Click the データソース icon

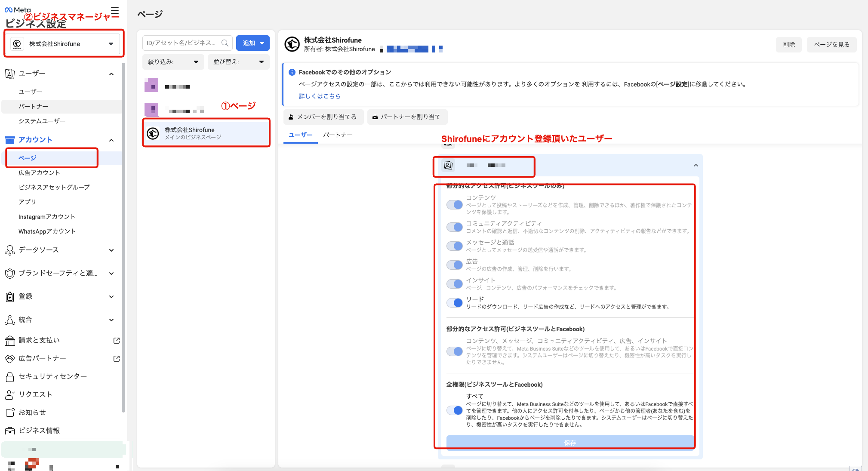[x=9, y=250]
